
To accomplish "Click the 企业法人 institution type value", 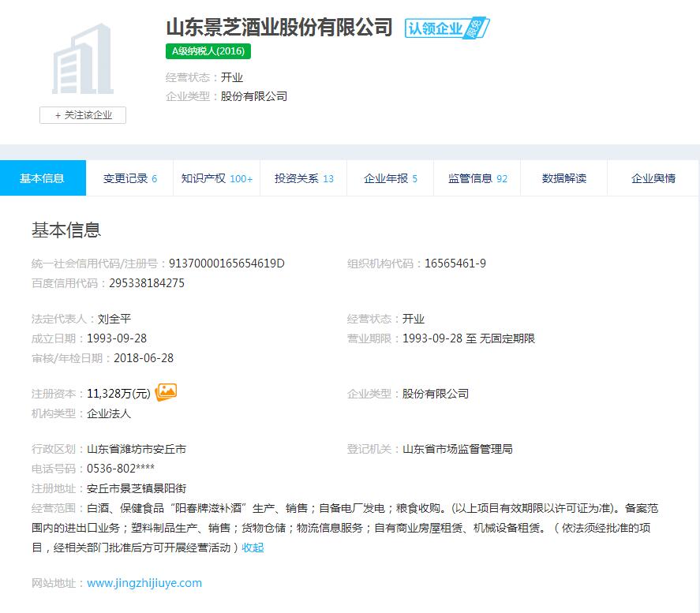I will point(108,413).
